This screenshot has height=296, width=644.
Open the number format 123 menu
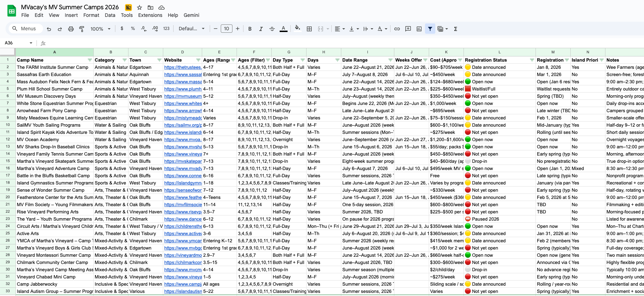(x=166, y=29)
